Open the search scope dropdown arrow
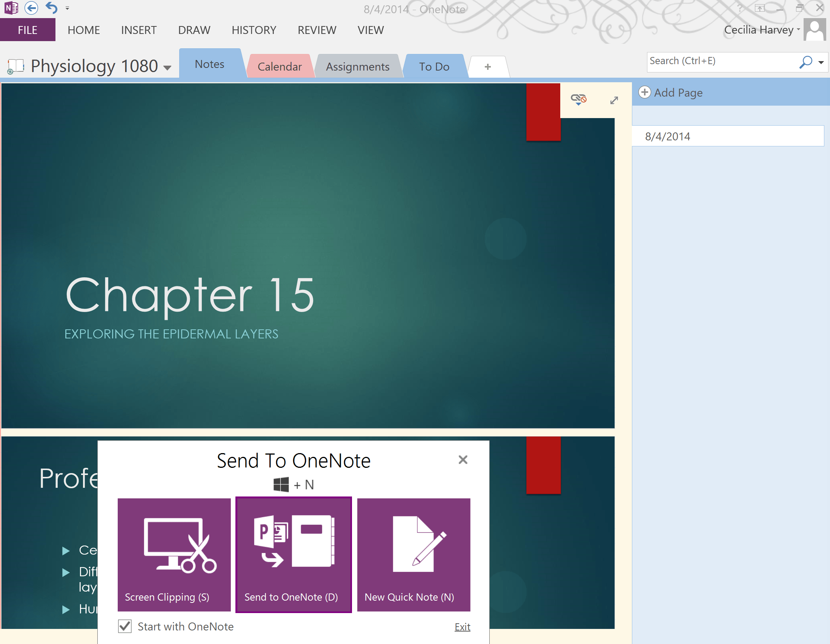Image resolution: width=830 pixels, height=644 pixels. [x=821, y=61]
